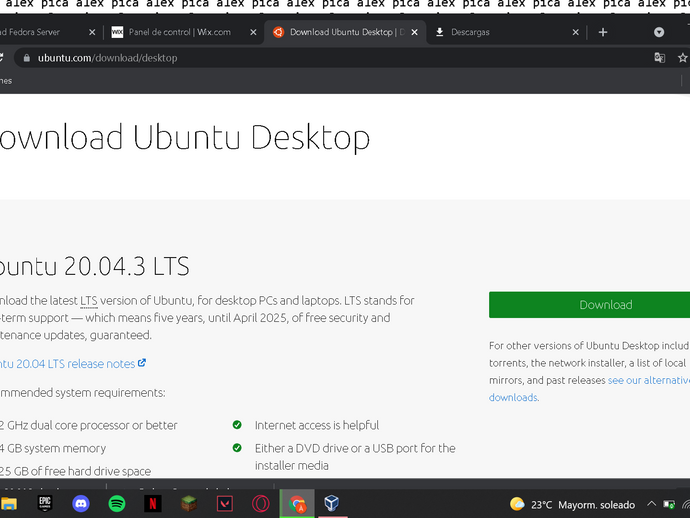Click the check icon beside DVD drive
The image size is (690, 518).
click(237, 448)
